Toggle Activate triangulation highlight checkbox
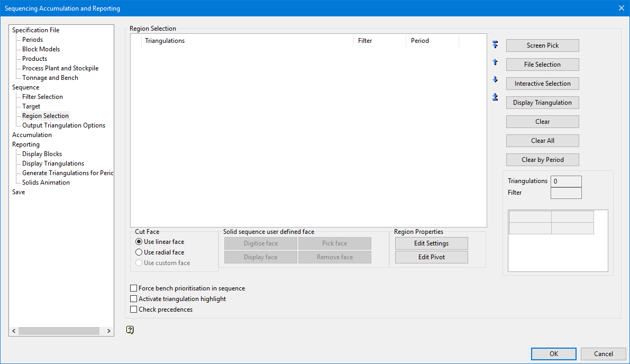Image resolution: width=630 pixels, height=364 pixels. tap(134, 299)
